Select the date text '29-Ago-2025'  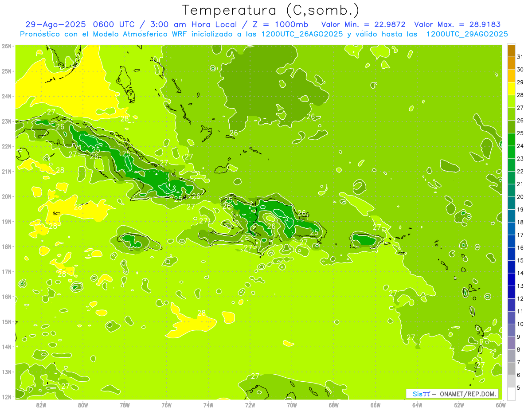(x=55, y=24)
